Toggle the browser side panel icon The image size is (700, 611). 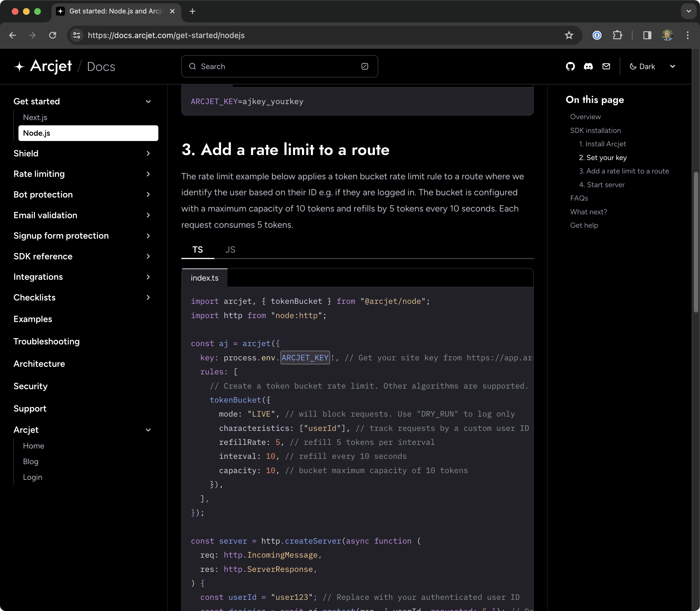[647, 35]
